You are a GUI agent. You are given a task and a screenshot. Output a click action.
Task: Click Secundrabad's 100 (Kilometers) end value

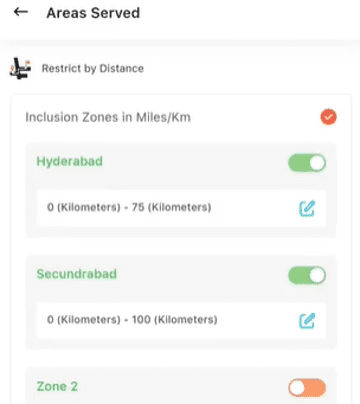click(175, 320)
